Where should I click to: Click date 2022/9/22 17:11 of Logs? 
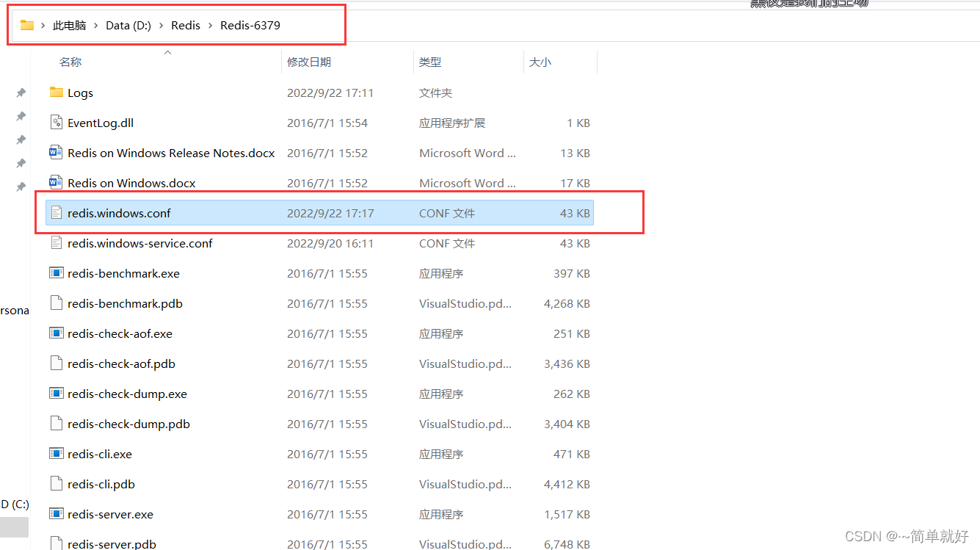click(x=330, y=93)
